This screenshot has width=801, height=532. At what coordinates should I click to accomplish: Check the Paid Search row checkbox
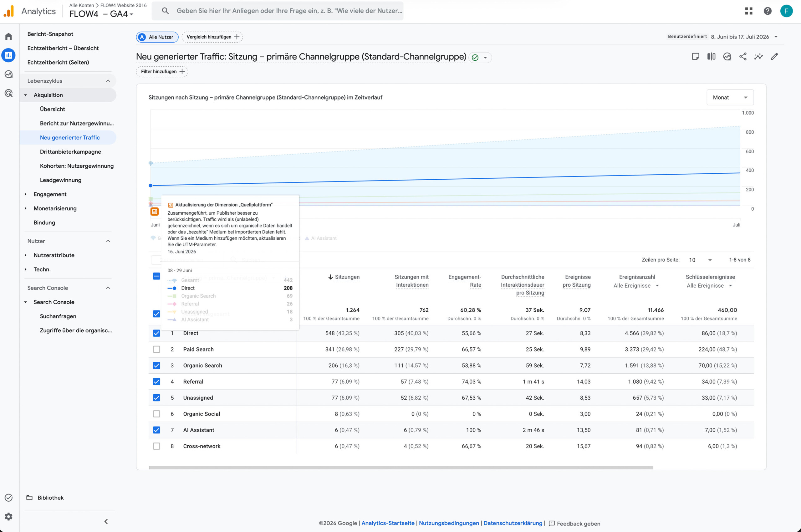coord(156,349)
